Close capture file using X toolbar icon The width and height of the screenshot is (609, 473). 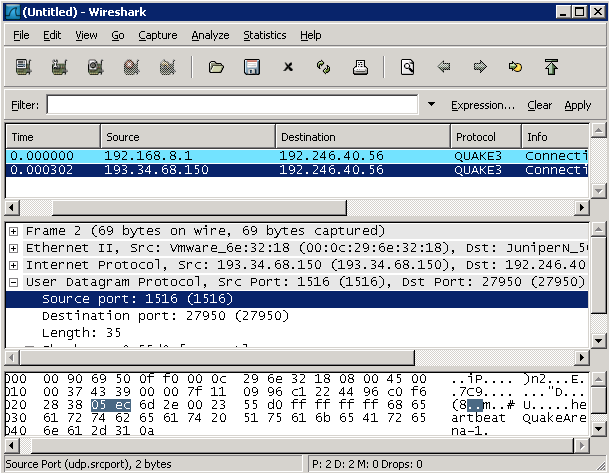(288, 67)
